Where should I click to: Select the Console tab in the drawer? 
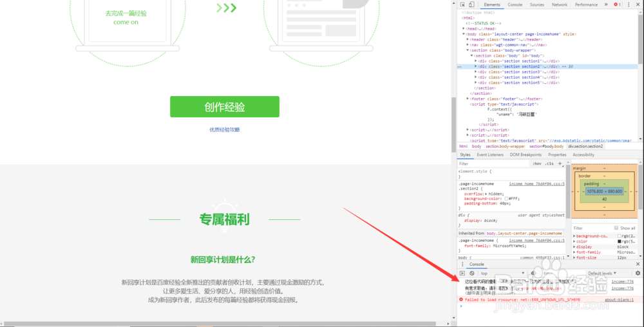[477, 264]
